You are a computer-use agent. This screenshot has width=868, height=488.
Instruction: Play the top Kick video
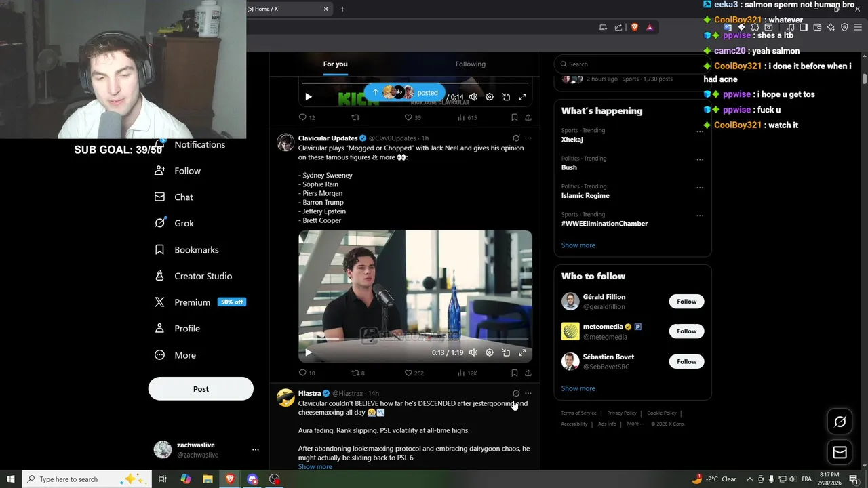[x=308, y=97]
